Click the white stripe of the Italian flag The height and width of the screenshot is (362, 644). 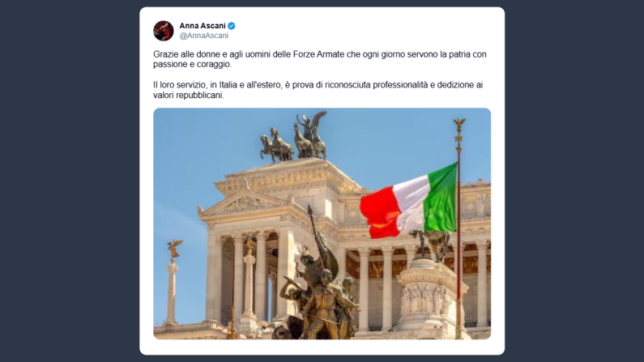(411, 205)
